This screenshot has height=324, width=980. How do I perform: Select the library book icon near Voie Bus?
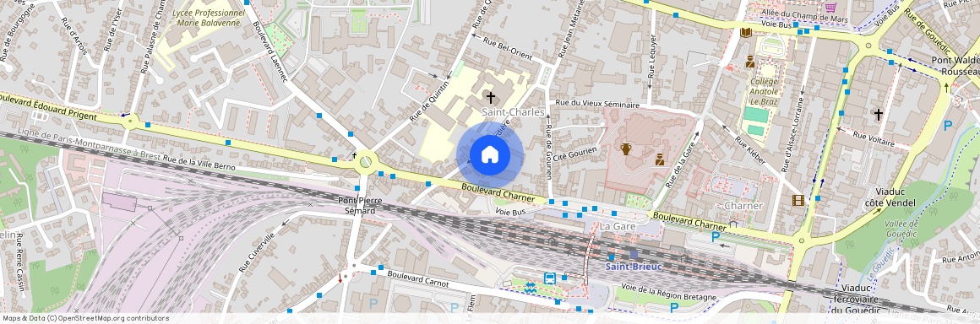pyautogui.click(x=745, y=32)
